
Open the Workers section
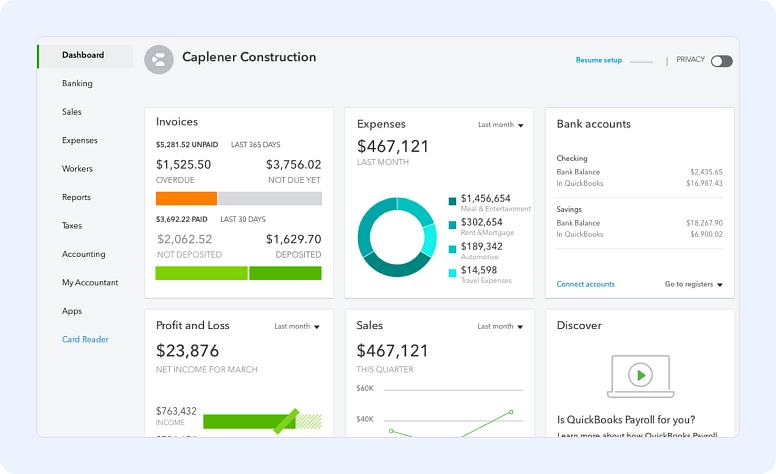77,169
